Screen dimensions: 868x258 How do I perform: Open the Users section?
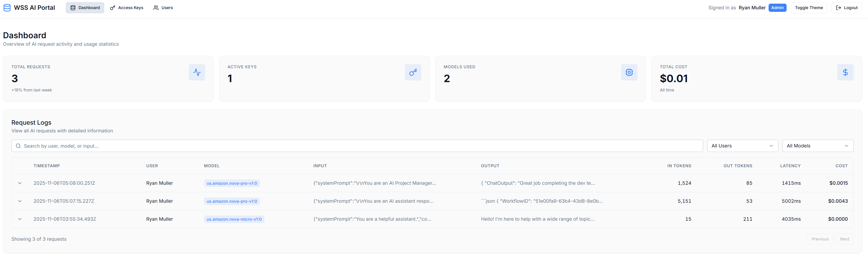click(x=163, y=8)
